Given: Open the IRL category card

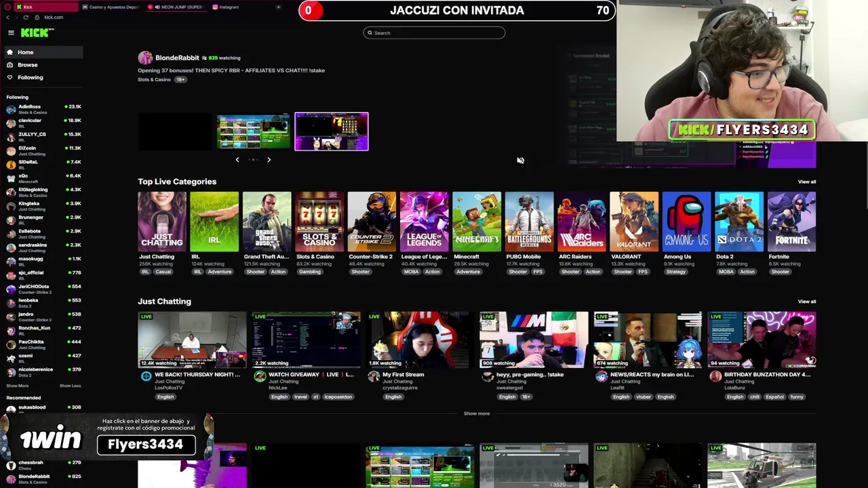Looking at the screenshot, I should (x=214, y=222).
